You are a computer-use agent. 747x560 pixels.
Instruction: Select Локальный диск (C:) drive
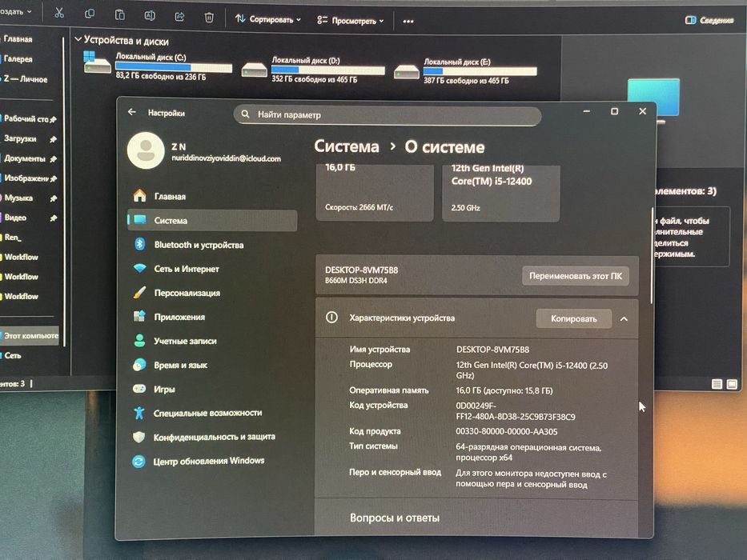[x=159, y=66]
